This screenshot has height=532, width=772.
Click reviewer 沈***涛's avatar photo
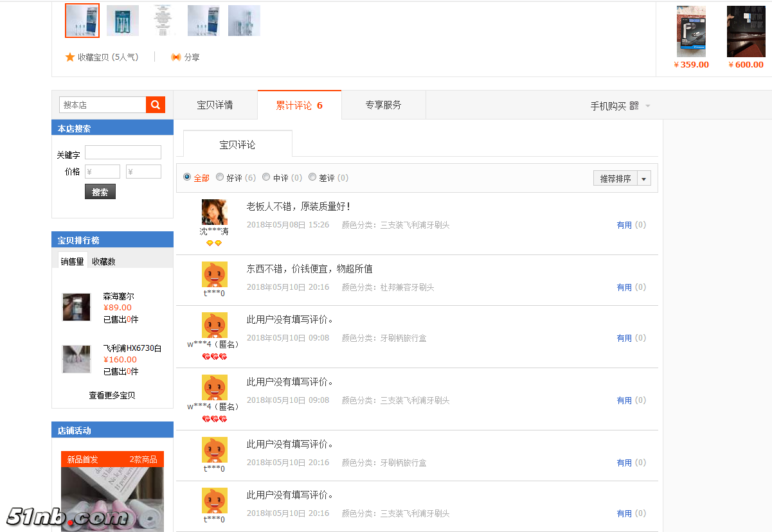[x=214, y=212]
